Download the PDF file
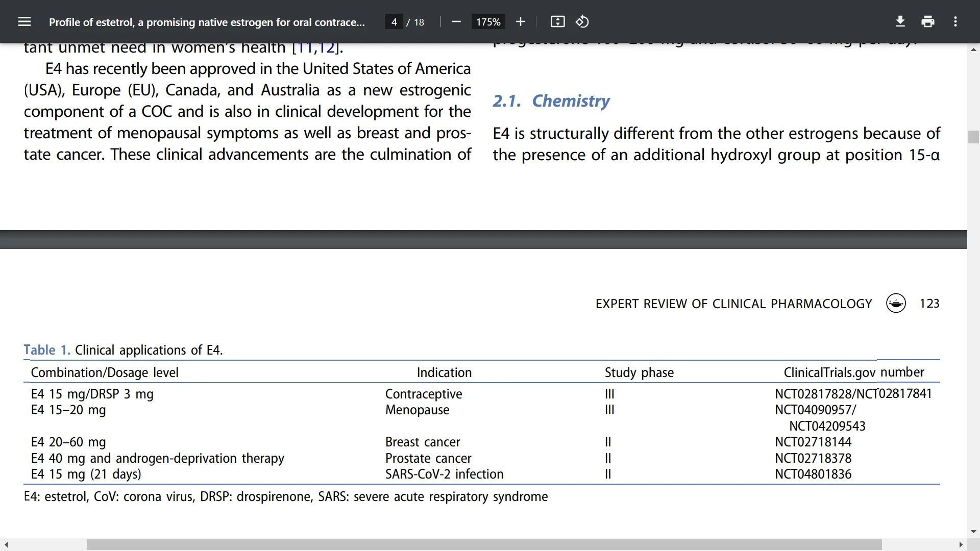 (x=900, y=21)
